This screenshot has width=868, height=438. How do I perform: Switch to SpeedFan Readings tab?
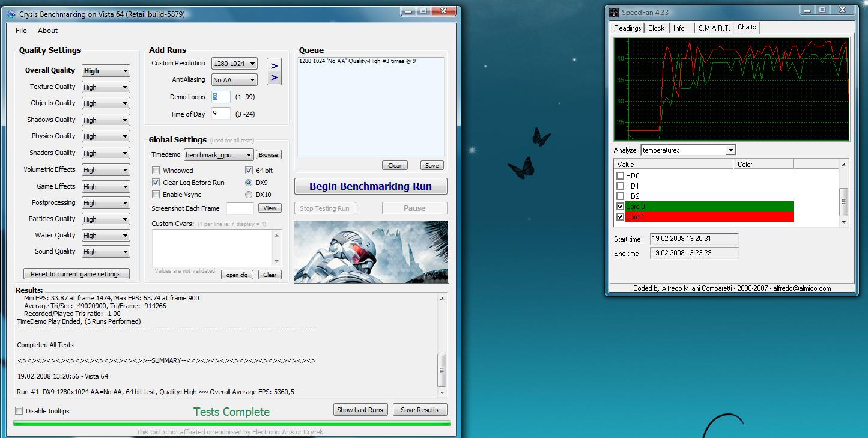(628, 28)
